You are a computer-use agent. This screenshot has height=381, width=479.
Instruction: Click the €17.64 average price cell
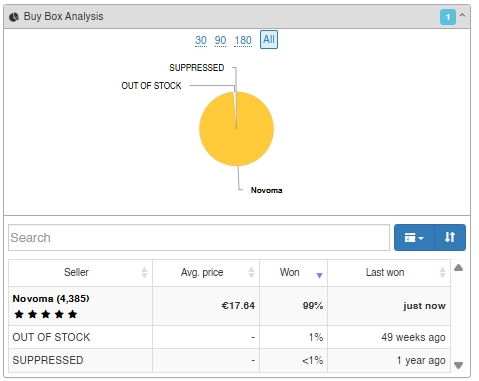pos(206,306)
